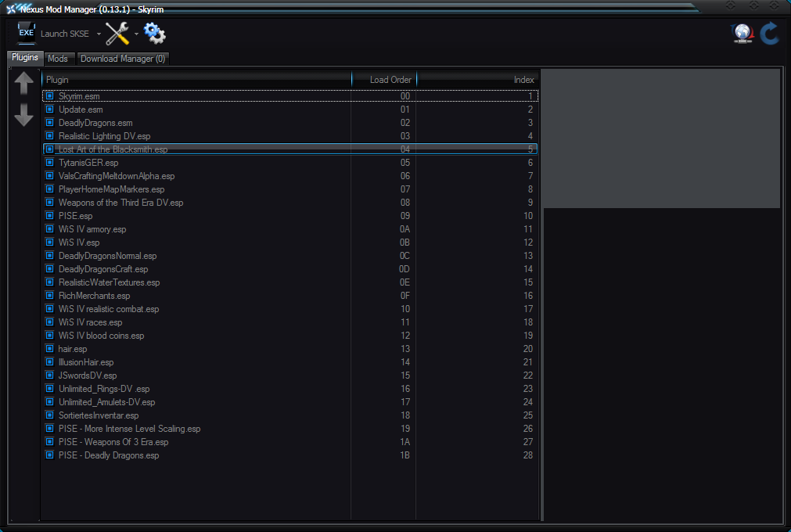Open the Download Manager (0) tab

click(x=123, y=59)
